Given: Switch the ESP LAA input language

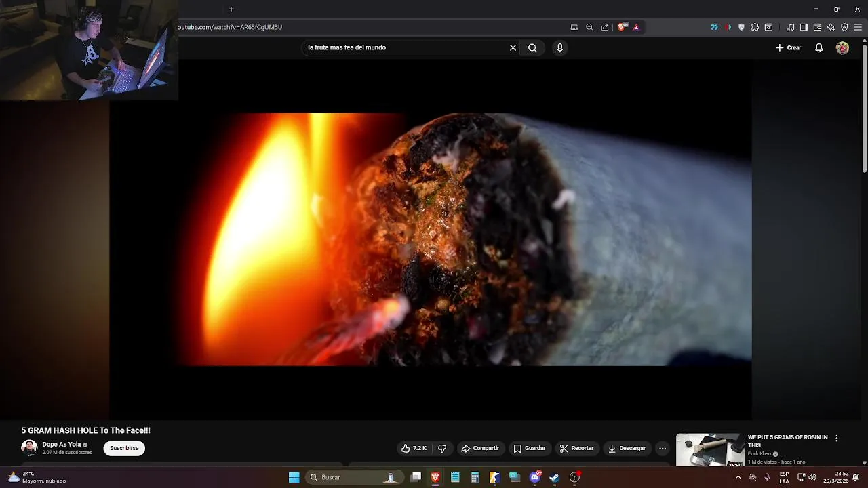Looking at the screenshot, I should pyautogui.click(x=785, y=477).
